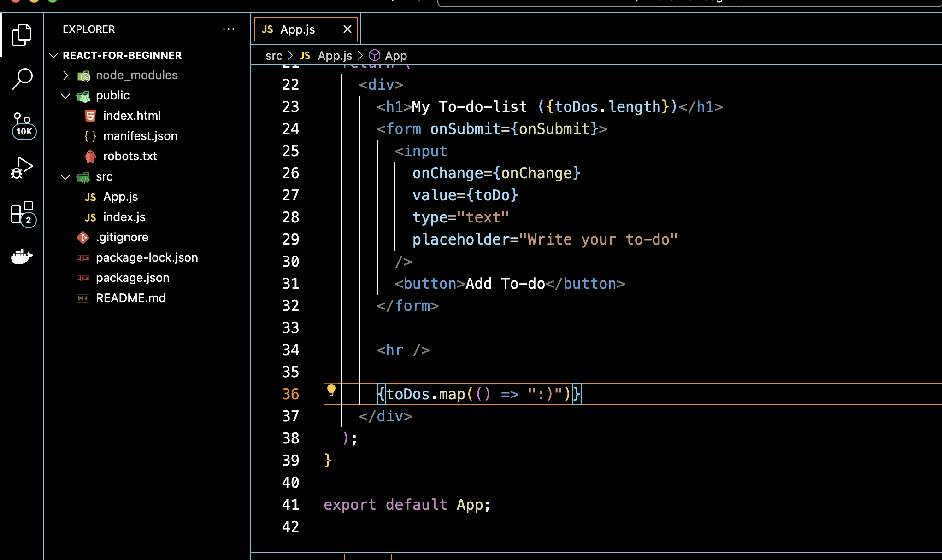Viewport: 942px width, 560px height.
Task: Open Explorer more actions ellipsis menu
Action: click(x=229, y=29)
